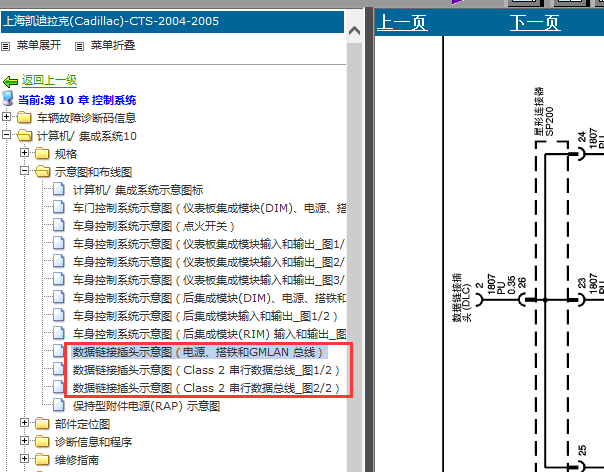
Task: Click the 返回上一级 link
Action: pos(49,80)
